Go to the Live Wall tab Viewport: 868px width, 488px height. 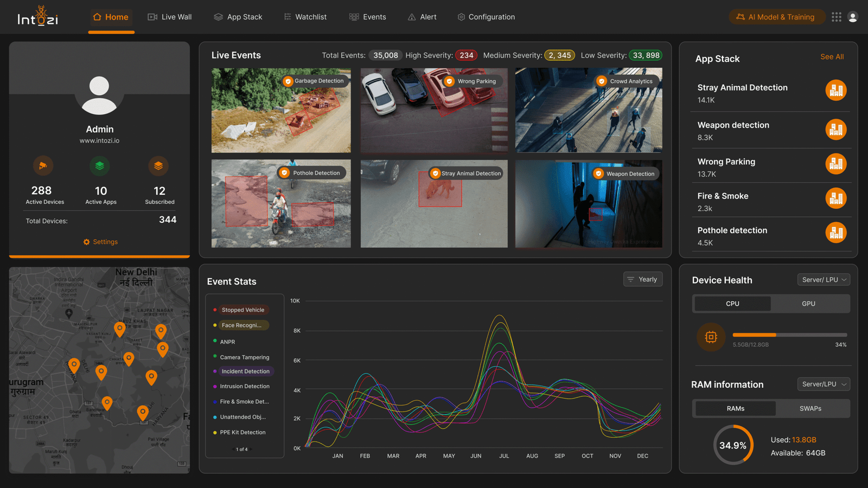pyautogui.click(x=170, y=17)
